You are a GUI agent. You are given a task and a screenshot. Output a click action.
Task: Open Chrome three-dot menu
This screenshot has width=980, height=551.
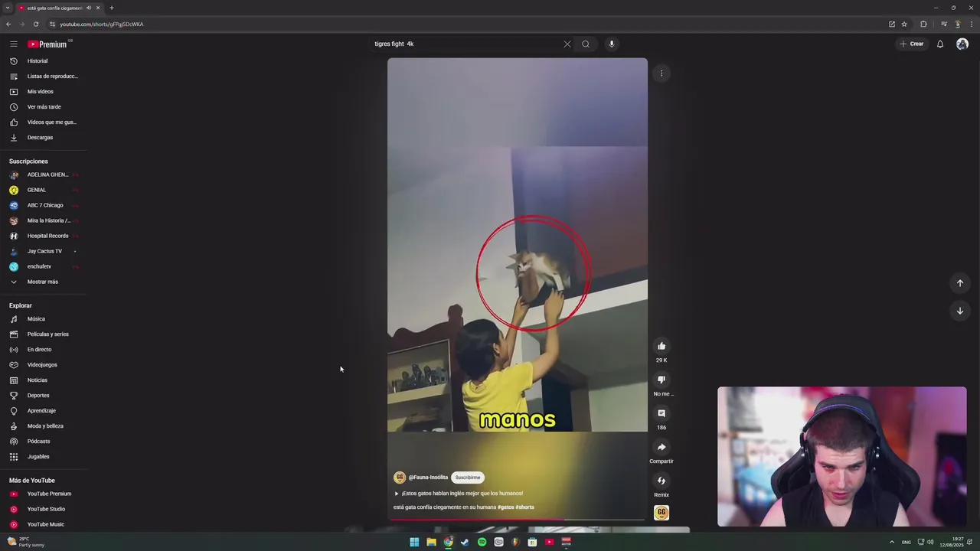pos(972,24)
